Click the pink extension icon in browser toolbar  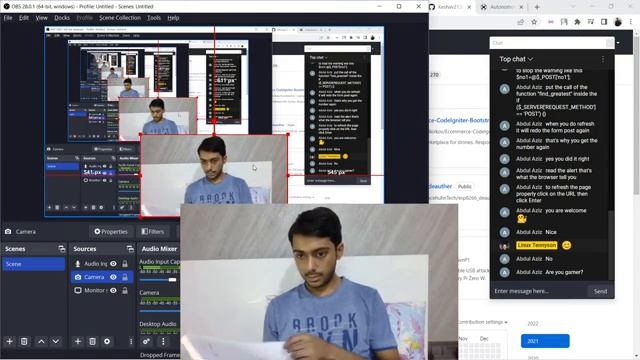coord(551,22)
